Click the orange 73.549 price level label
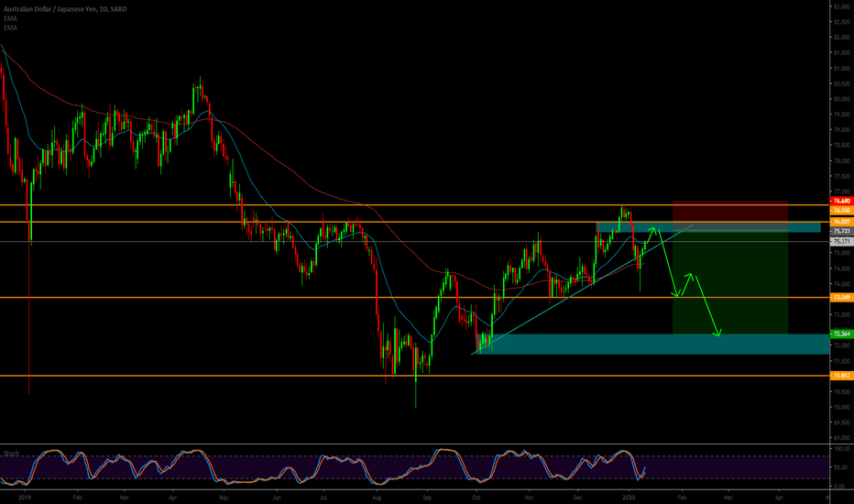This screenshot has width=854, height=504. tap(839, 298)
